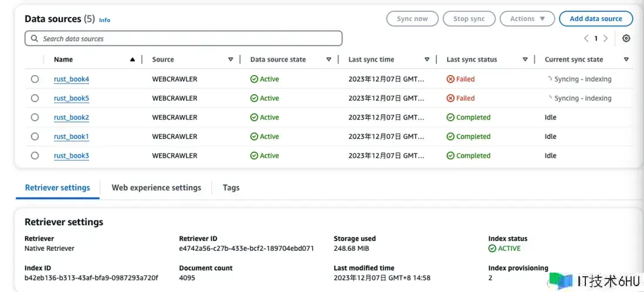
Task: Click Failed status icon for rust_book4
Action: tap(450, 79)
